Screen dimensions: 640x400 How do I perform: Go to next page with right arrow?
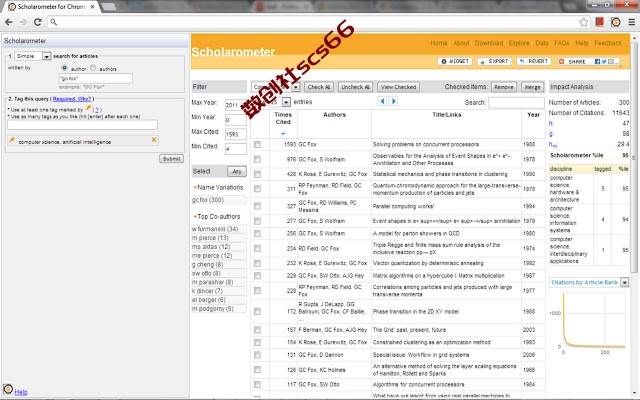pyautogui.click(x=393, y=101)
